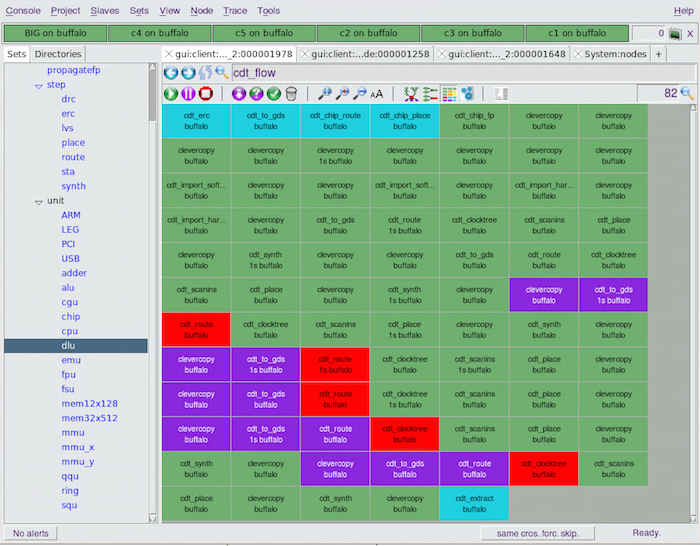Click the trash can icon in toolbar
Image resolution: width=700 pixels, height=546 pixels.
291,93
